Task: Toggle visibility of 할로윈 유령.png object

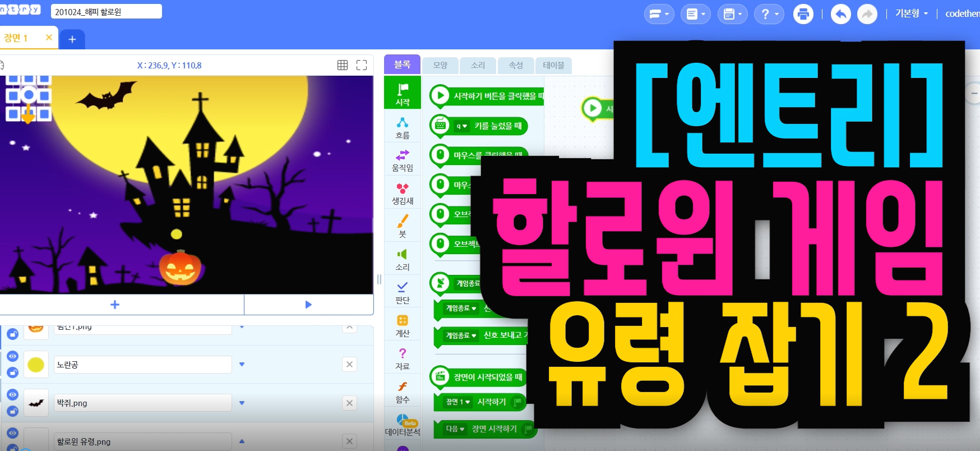Action: pos(12,433)
